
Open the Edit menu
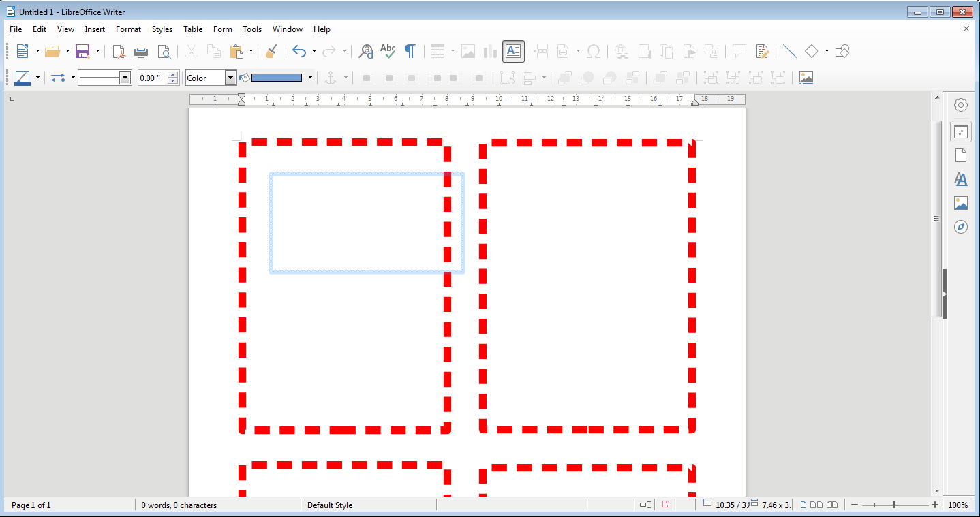(40, 29)
